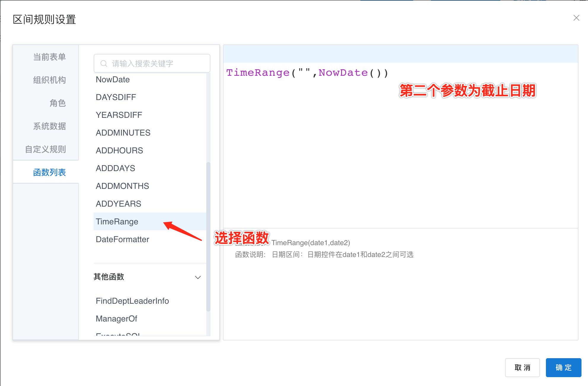Open the 系统数据 tab
The height and width of the screenshot is (386, 588).
(49, 126)
